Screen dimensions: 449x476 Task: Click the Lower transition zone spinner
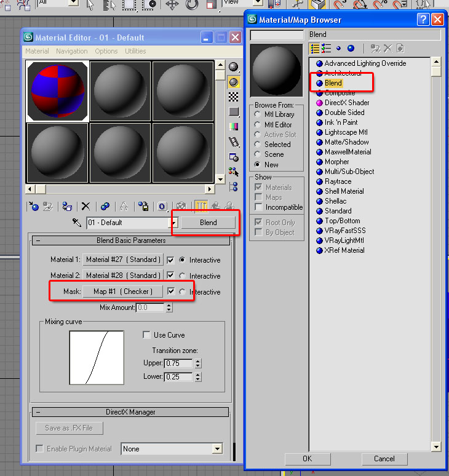198,377
